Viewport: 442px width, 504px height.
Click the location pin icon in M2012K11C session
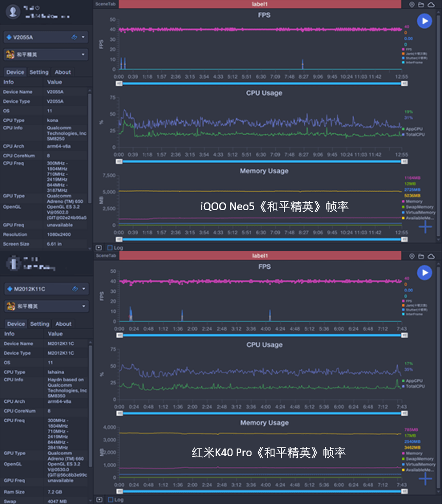point(412,256)
